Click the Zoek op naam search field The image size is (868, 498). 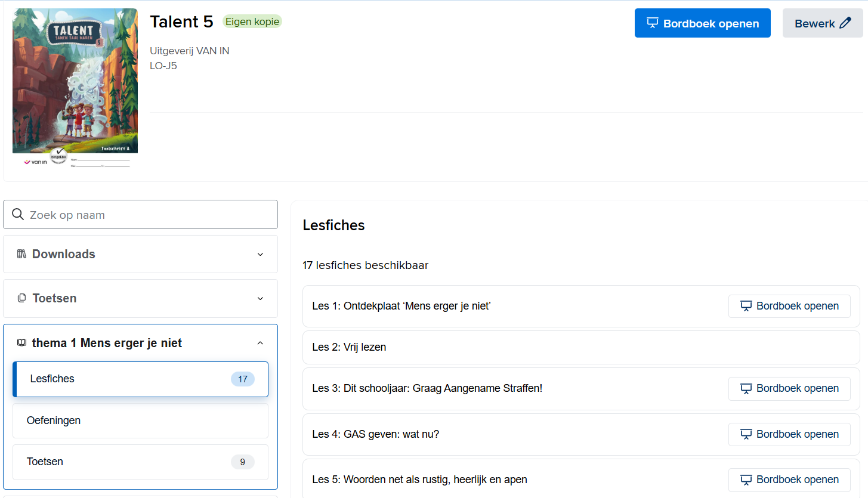149,215
